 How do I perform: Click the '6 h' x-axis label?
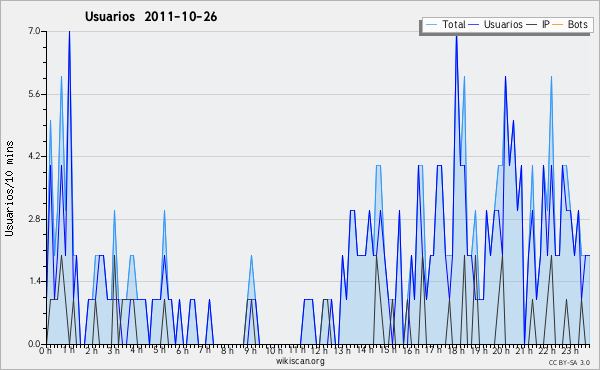(182, 350)
